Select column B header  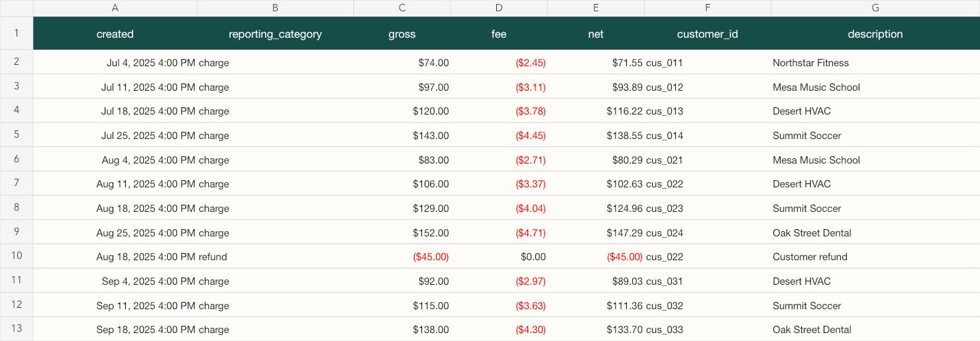(275, 8)
